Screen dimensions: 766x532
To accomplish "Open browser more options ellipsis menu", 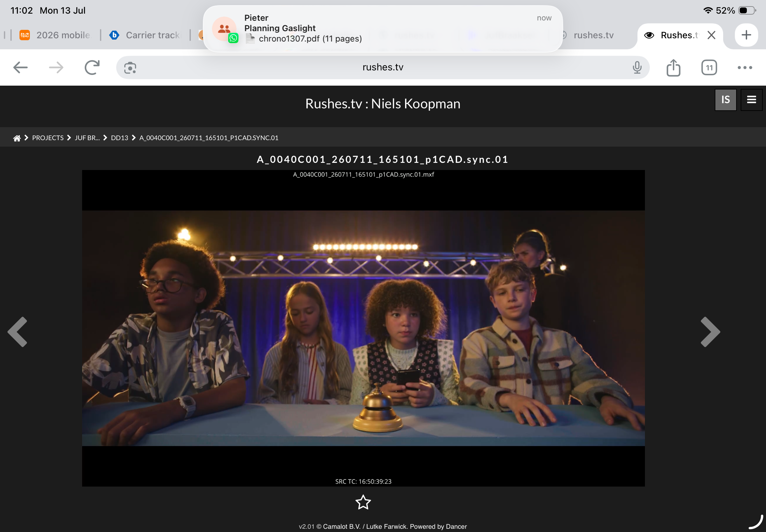I will pyautogui.click(x=745, y=68).
